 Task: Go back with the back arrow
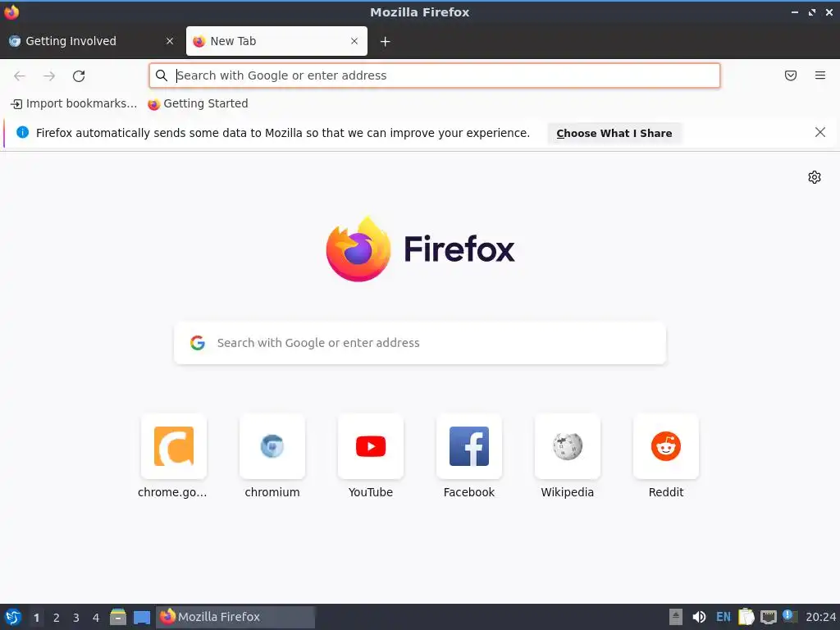(20, 76)
